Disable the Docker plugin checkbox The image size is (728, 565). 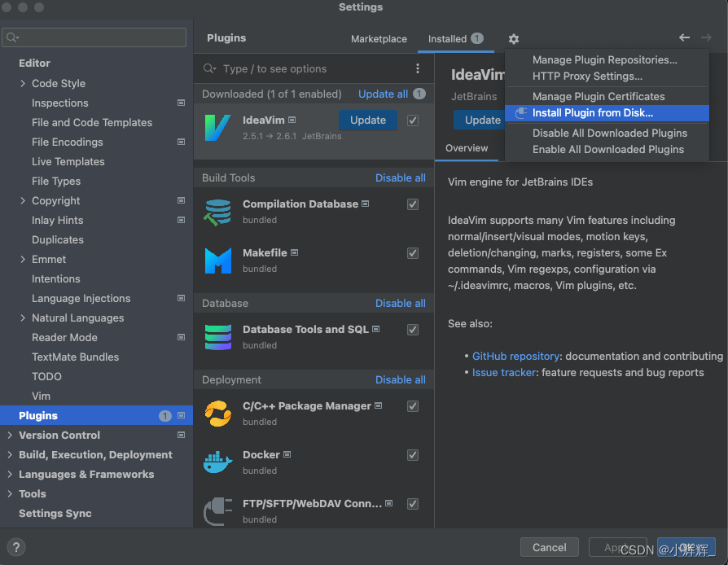point(413,455)
